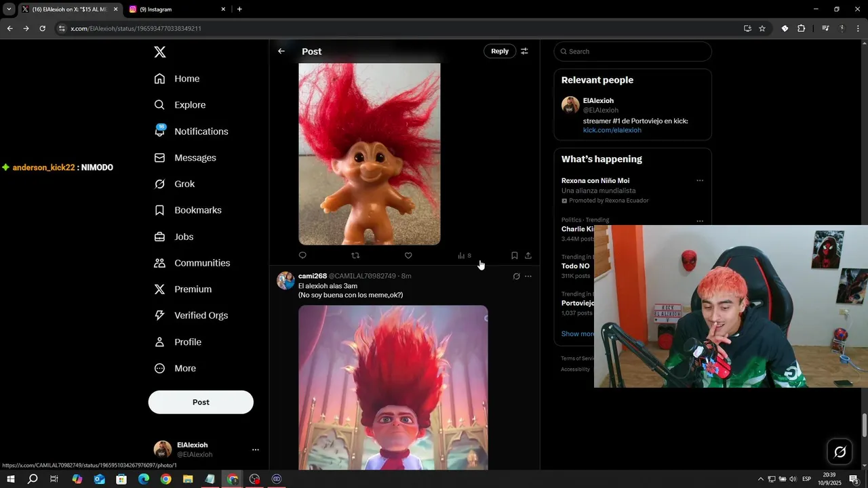This screenshot has height=488, width=868.
Task: Open Verified Orgs in the sidebar
Action: pos(191,316)
